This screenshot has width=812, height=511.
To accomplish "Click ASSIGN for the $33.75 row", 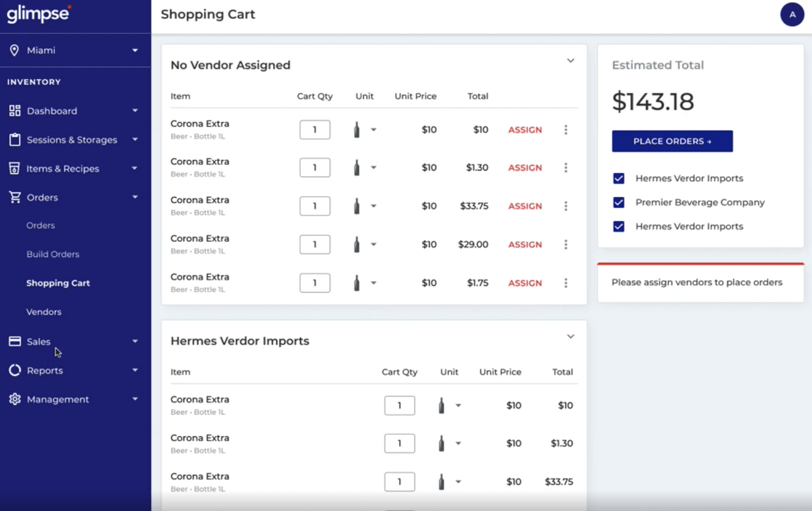I will tap(525, 206).
